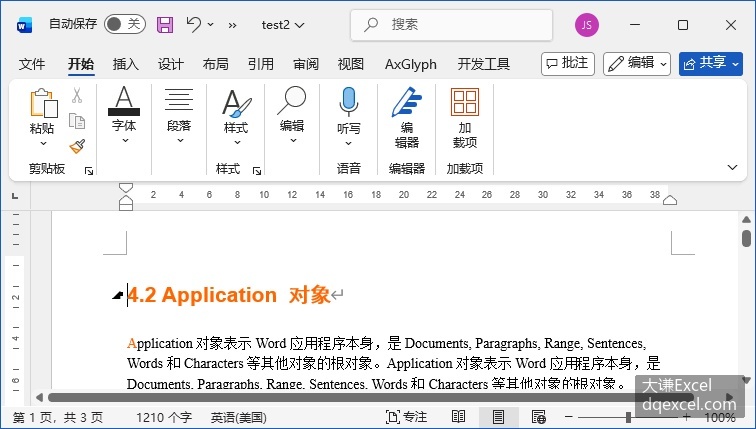Viewport: 756px width, 429px height.
Task: Switch to the 开始 tab
Action: (81, 64)
